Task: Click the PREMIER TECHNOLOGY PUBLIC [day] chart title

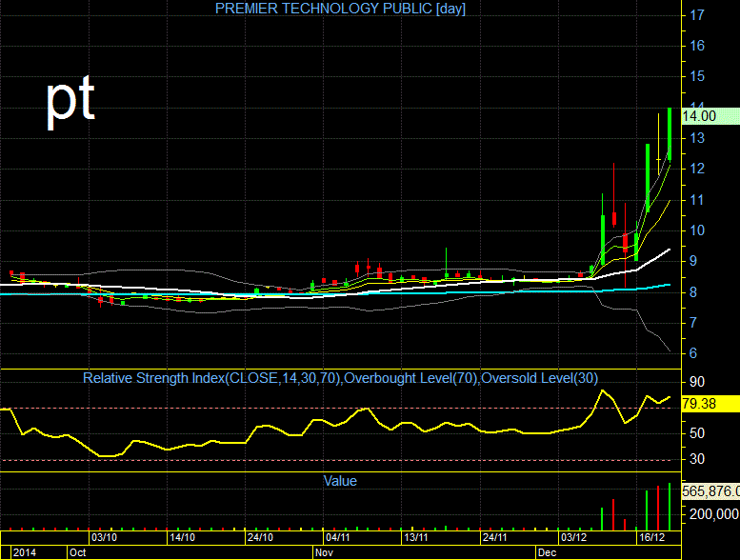Action: tap(340, 9)
